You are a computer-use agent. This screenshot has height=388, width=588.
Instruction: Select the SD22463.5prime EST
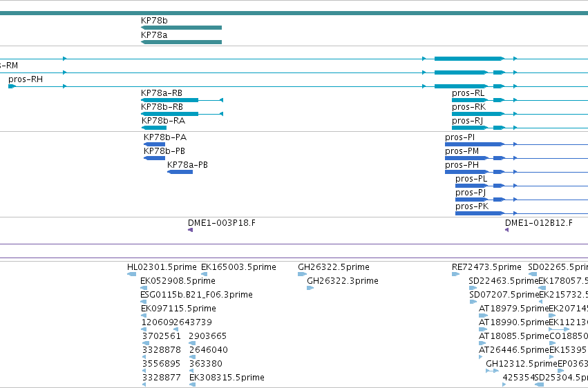[473, 288]
